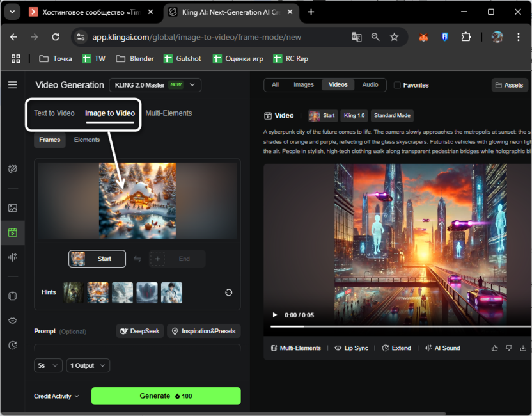Select the Image to Video tab

point(110,113)
